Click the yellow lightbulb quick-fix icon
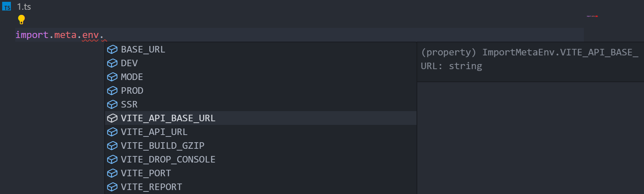Screen dimensions: 644x194 coord(21,20)
